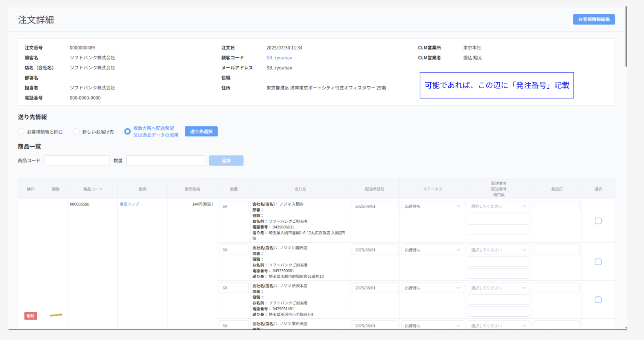
Task: Click the お客様情報編集 button
Action: [593, 19]
